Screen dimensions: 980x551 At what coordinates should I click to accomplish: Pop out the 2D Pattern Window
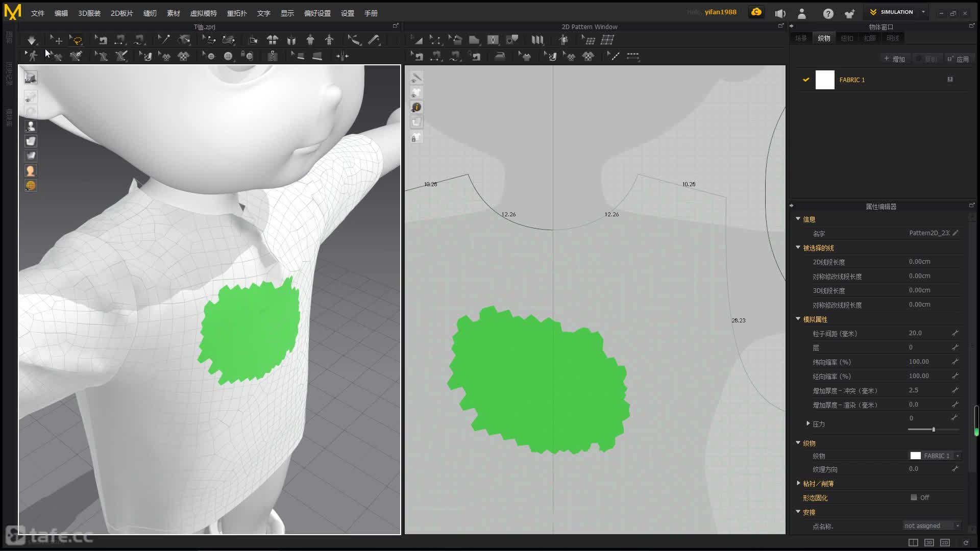point(780,26)
